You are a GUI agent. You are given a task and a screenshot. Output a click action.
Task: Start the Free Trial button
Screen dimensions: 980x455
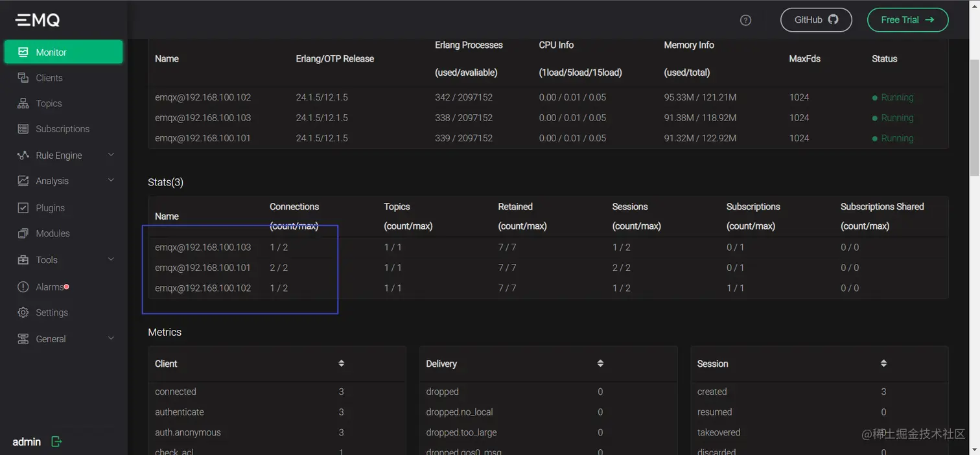pyautogui.click(x=907, y=20)
